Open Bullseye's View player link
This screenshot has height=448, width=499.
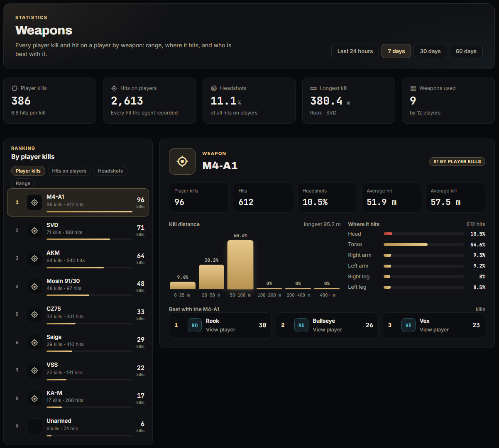tap(327, 330)
